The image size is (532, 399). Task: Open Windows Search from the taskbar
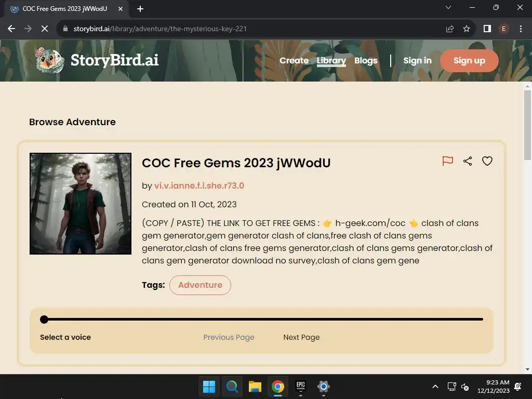pos(232,387)
